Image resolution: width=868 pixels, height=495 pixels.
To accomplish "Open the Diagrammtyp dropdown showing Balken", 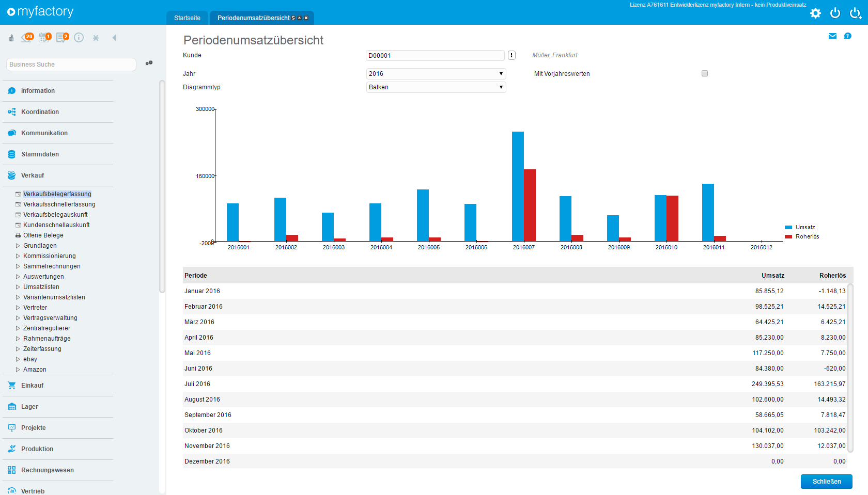I will coord(436,87).
